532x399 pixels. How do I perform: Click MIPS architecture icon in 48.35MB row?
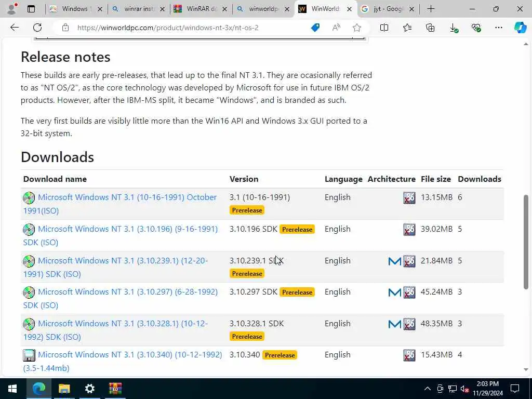pyautogui.click(x=395, y=324)
